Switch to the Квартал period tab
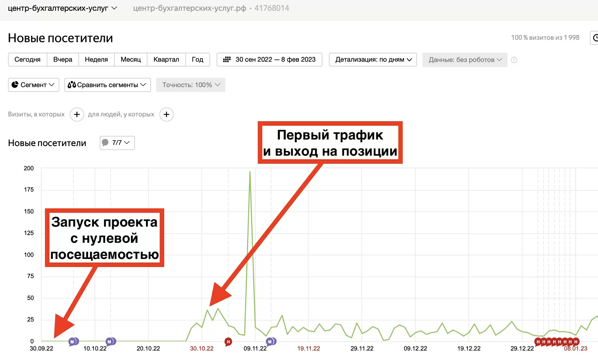This screenshot has height=364, width=598. click(166, 60)
